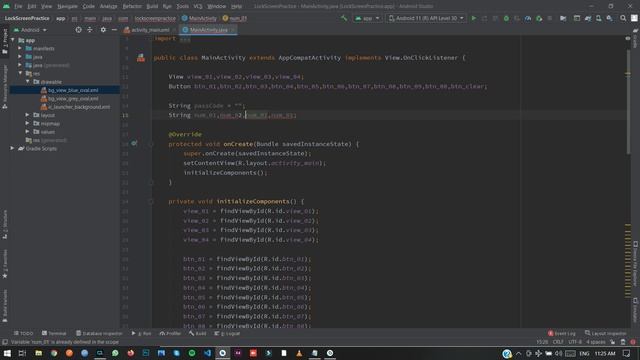Click the num_01 breadcrumb
Viewport: 640px width, 360px height.
pos(235,18)
